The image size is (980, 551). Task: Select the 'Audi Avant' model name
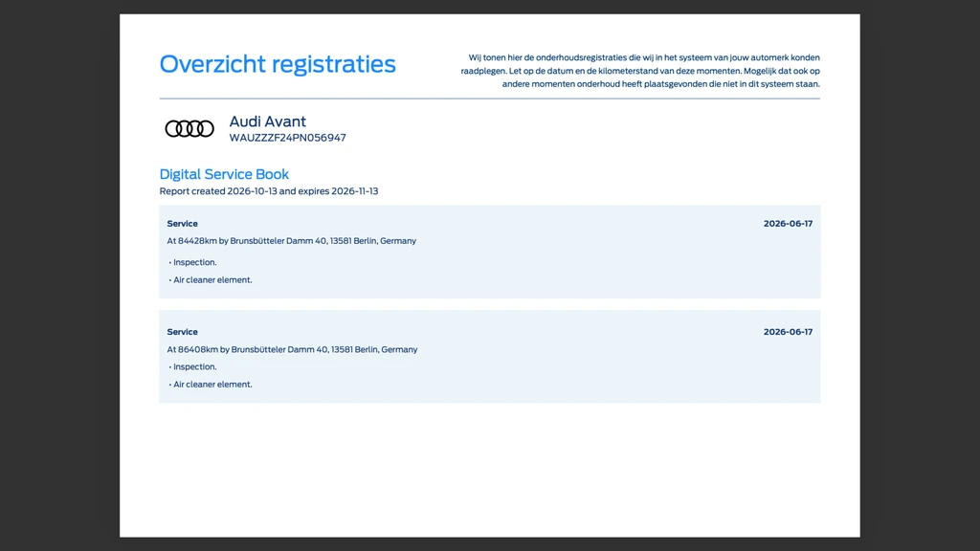coord(268,121)
